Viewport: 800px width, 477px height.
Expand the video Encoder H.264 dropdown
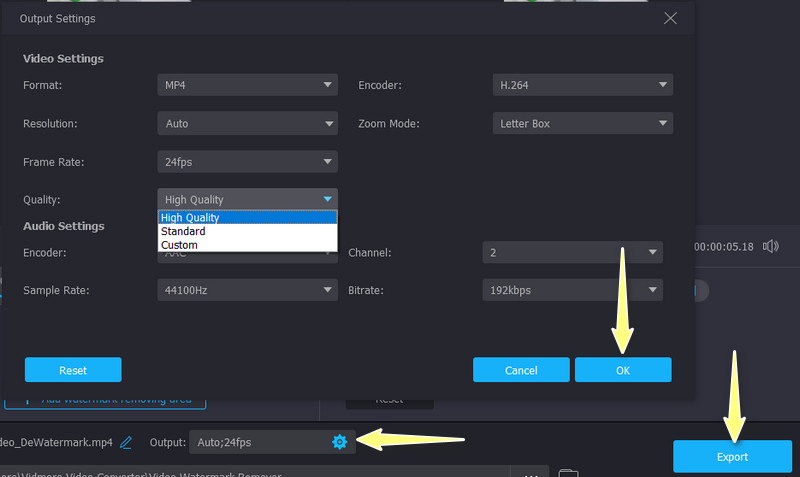coord(582,86)
